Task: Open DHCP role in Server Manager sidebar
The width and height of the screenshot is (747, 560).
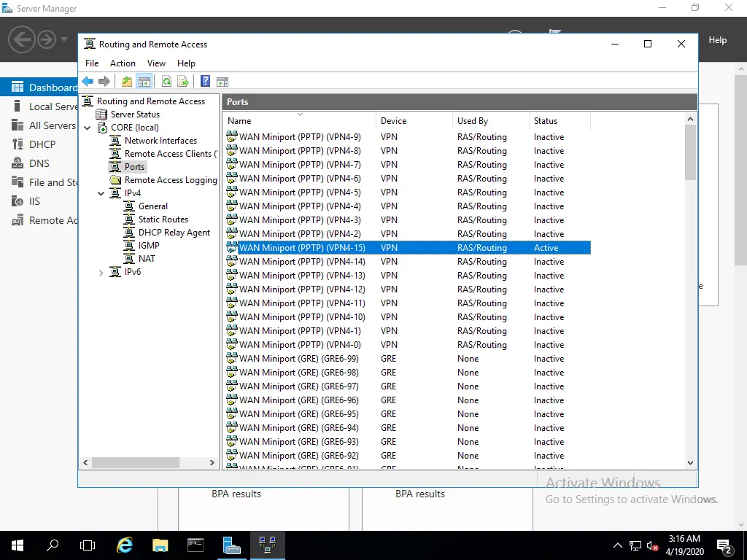Action: click(39, 144)
